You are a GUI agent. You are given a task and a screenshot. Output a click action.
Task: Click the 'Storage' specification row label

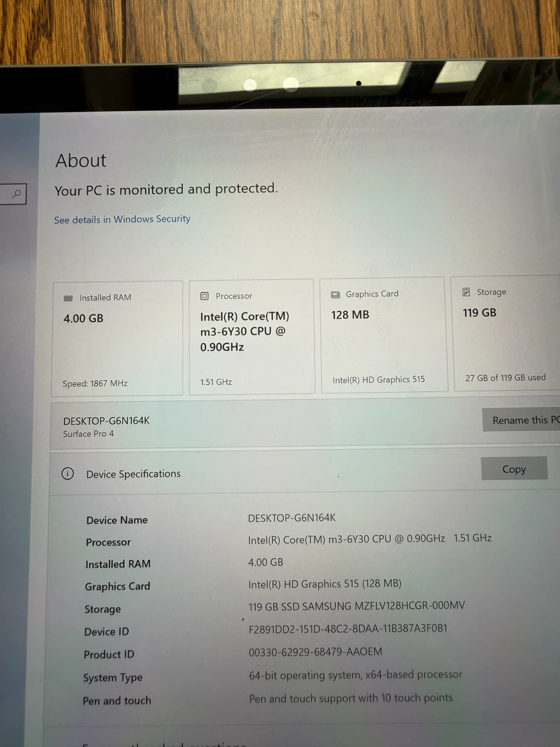coord(103,610)
